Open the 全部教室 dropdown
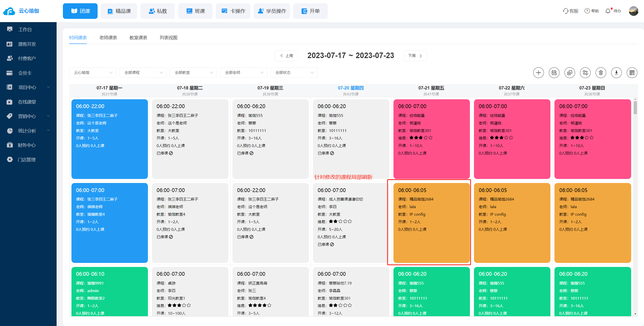 (x=193, y=73)
